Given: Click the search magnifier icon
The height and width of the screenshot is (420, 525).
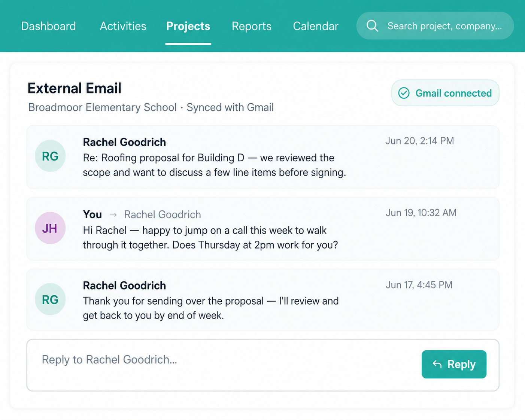Looking at the screenshot, I should (x=372, y=26).
